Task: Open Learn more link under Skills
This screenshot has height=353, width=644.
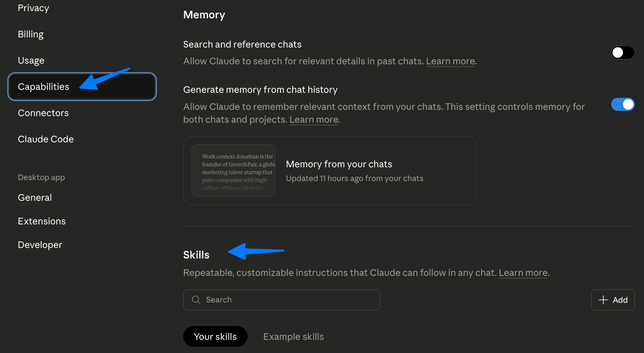Action: 523,273
